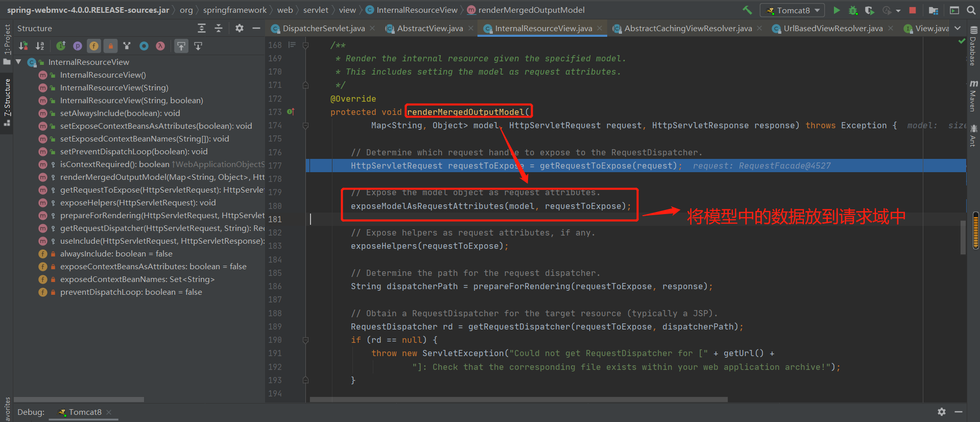Screen dimensions: 980x422
Task: Click the green inspection checkmark indicator
Action: coord(962,41)
